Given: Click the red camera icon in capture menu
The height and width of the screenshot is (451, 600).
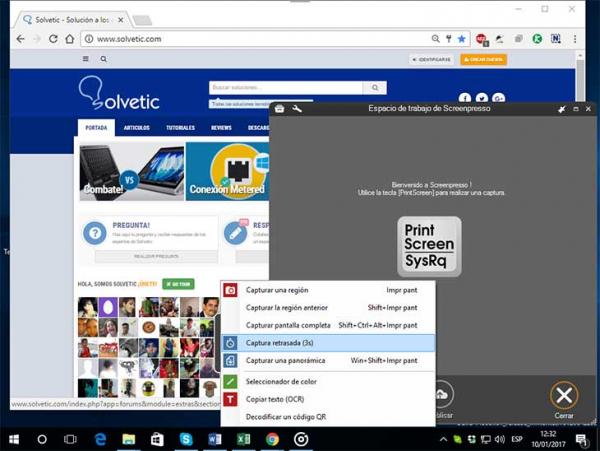Looking at the screenshot, I should (x=230, y=290).
